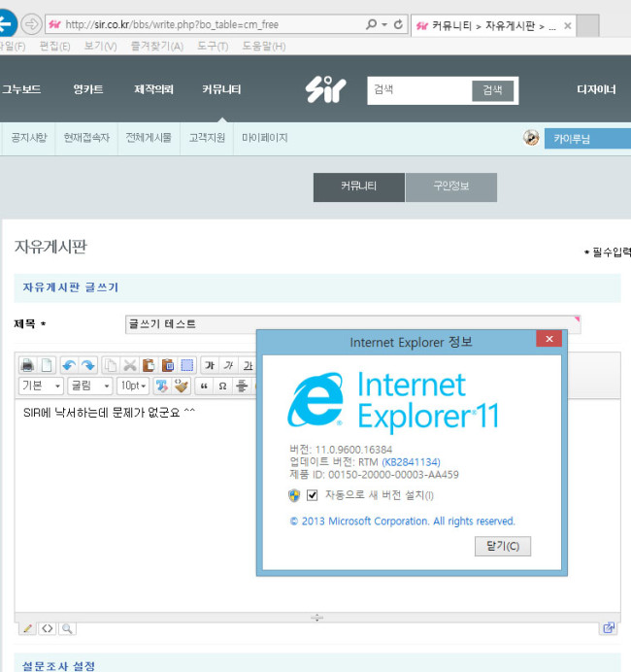This screenshot has width=631, height=672.
Task: Go to 마이페이지 submenu
Action: [265, 138]
